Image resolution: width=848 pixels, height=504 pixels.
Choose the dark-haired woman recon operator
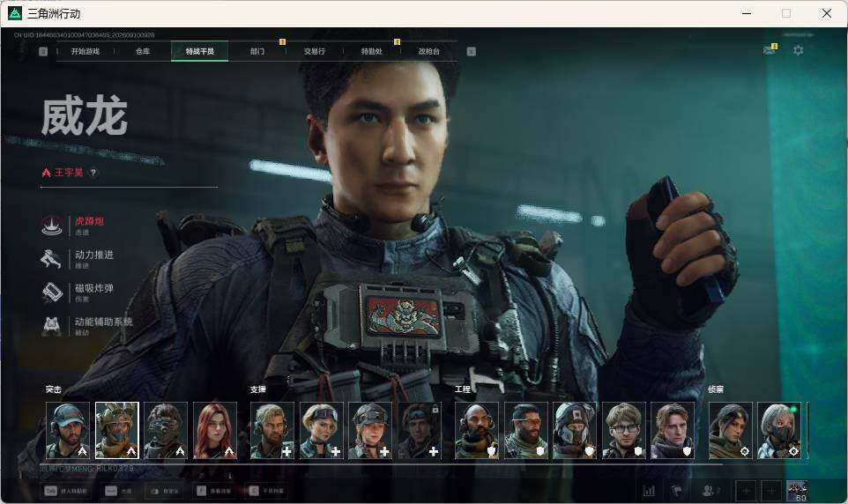coord(730,431)
